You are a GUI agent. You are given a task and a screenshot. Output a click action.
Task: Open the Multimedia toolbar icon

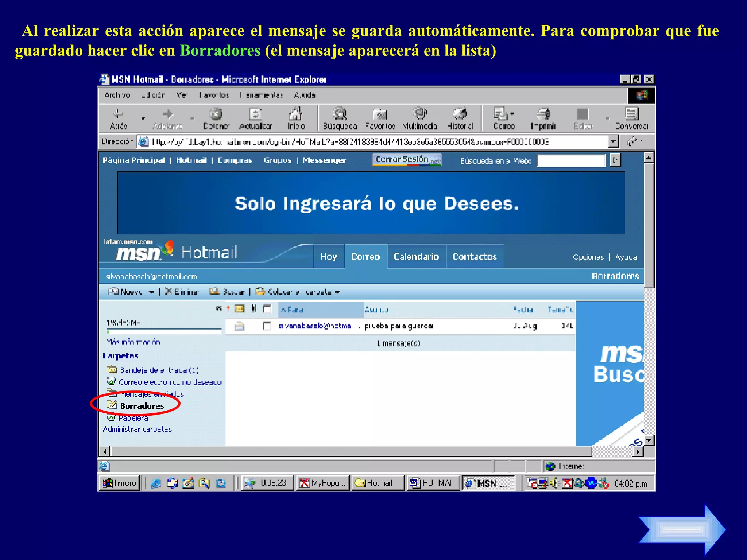(420, 113)
